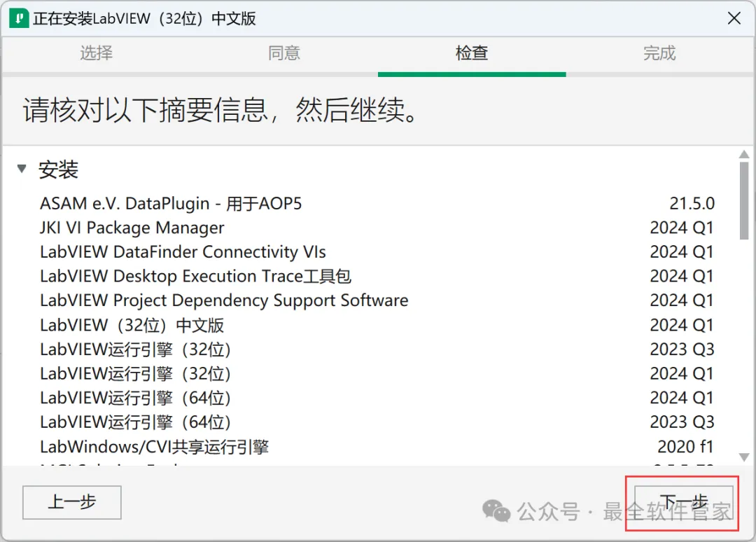Select ASAM e.V. DataPlugin - 用于AOP5 row

pyautogui.click(x=377, y=204)
